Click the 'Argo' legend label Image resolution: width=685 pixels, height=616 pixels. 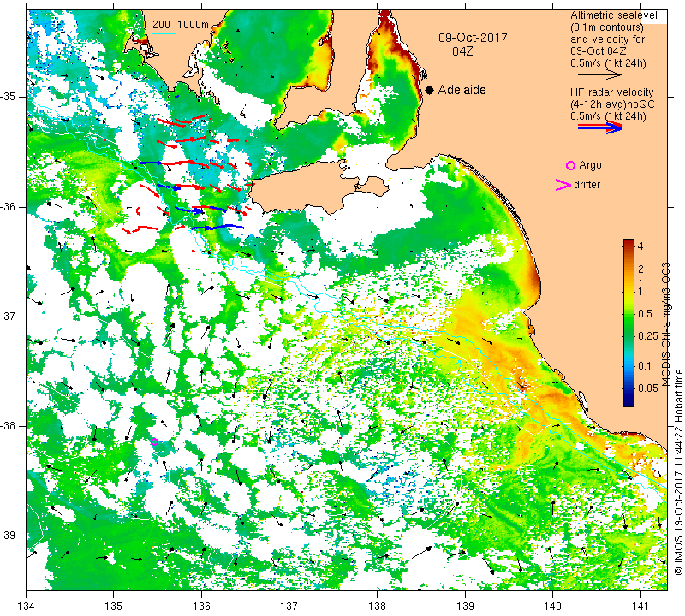pyautogui.click(x=590, y=165)
